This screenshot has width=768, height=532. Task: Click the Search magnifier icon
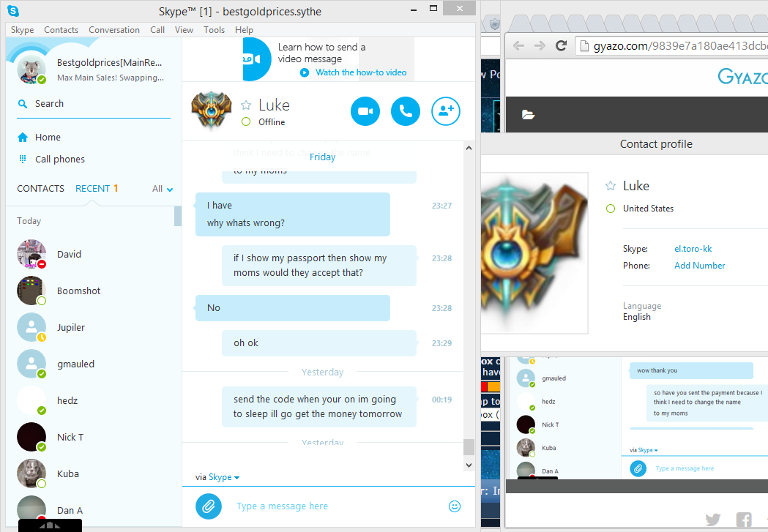[23, 104]
